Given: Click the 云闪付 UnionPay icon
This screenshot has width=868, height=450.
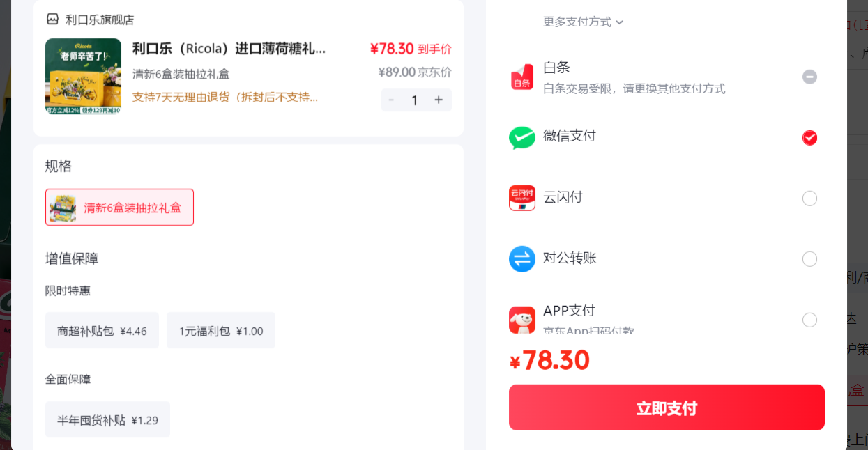Looking at the screenshot, I should pos(522,199).
